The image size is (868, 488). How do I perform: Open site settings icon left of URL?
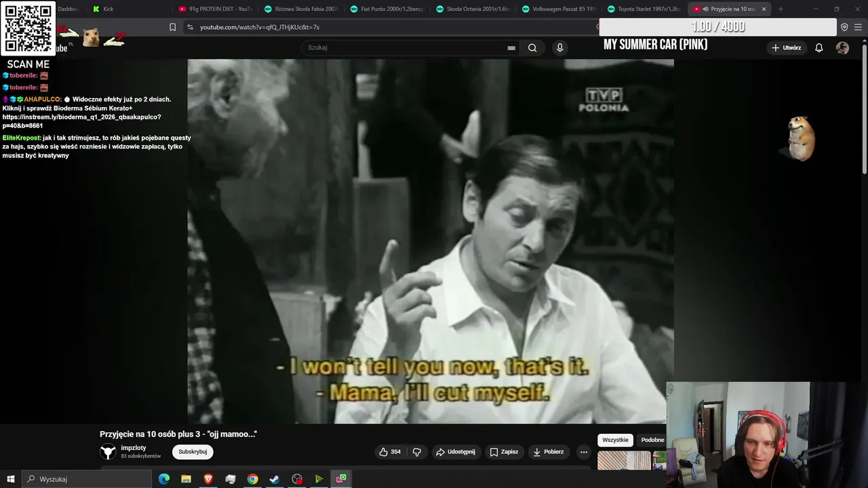pos(190,27)
